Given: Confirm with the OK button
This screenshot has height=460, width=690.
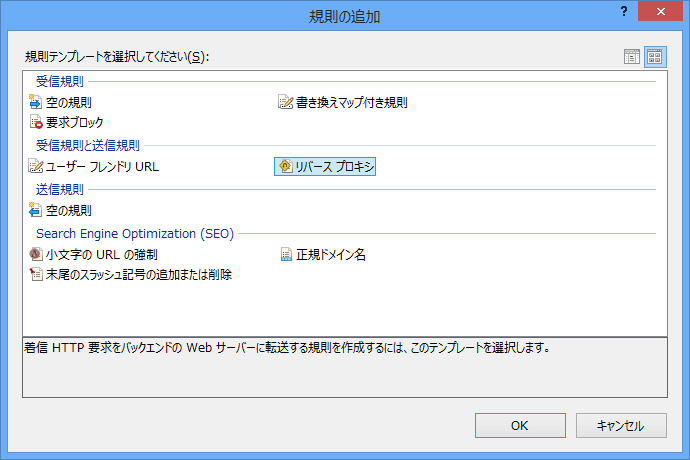Looking at the screenshot, I should (520, 425).
